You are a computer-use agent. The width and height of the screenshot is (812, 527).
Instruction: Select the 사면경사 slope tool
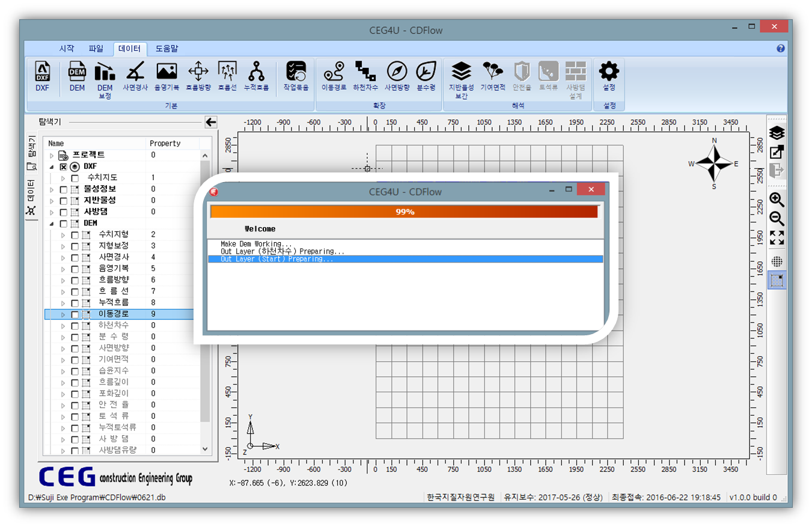coord(136,77)
